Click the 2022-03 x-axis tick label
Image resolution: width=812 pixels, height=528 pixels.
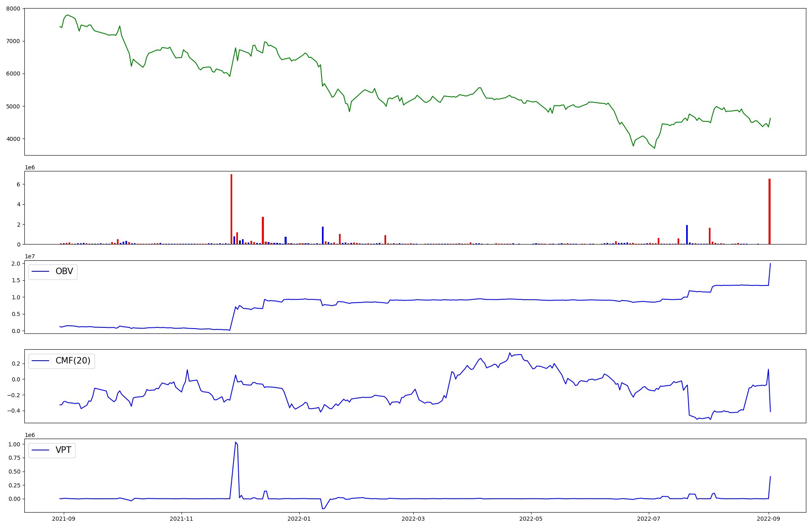[413, 519]
